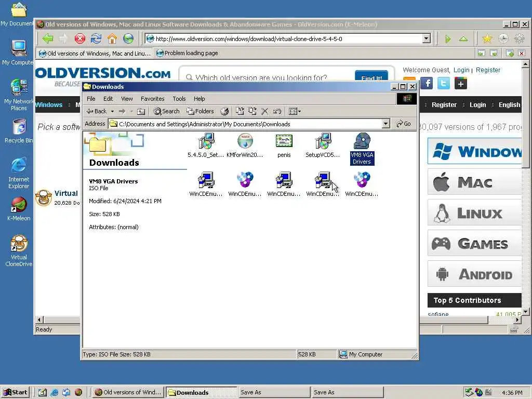Open bookmarks star icon in K-Meleon
Viewport: 532px width, 399px height.
487,38
